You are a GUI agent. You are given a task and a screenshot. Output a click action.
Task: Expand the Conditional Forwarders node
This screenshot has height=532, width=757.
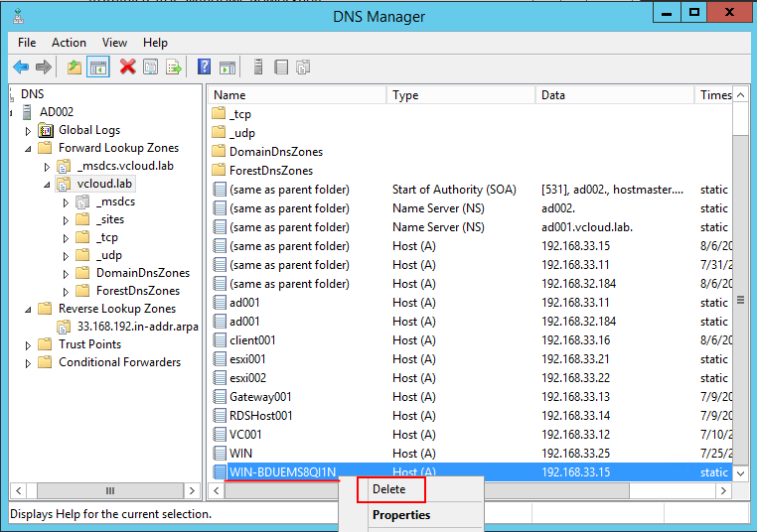(x=28, y=363)
